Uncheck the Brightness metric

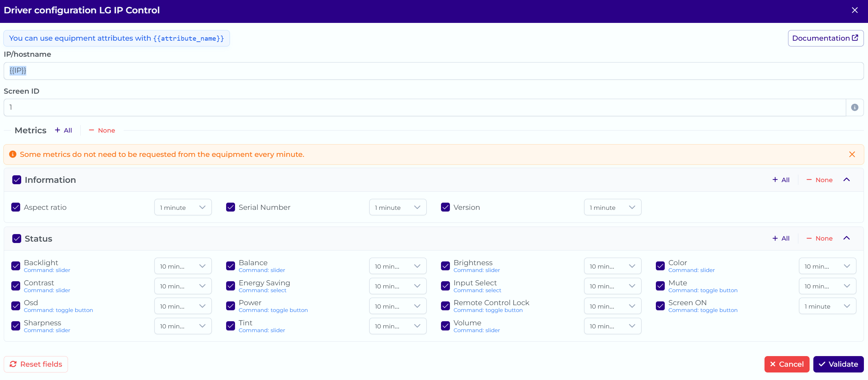(x=445, y=266)
